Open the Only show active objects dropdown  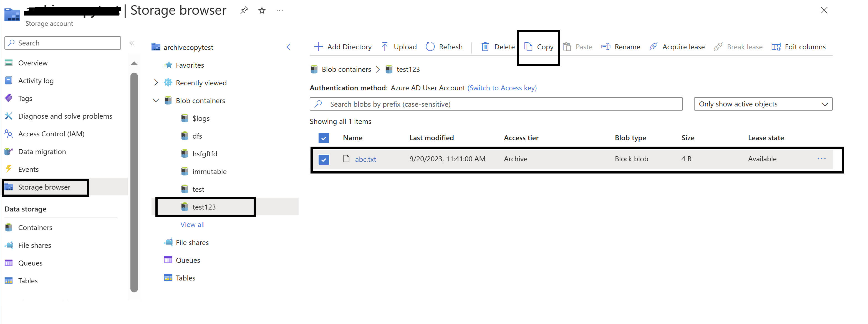(763, 104)
